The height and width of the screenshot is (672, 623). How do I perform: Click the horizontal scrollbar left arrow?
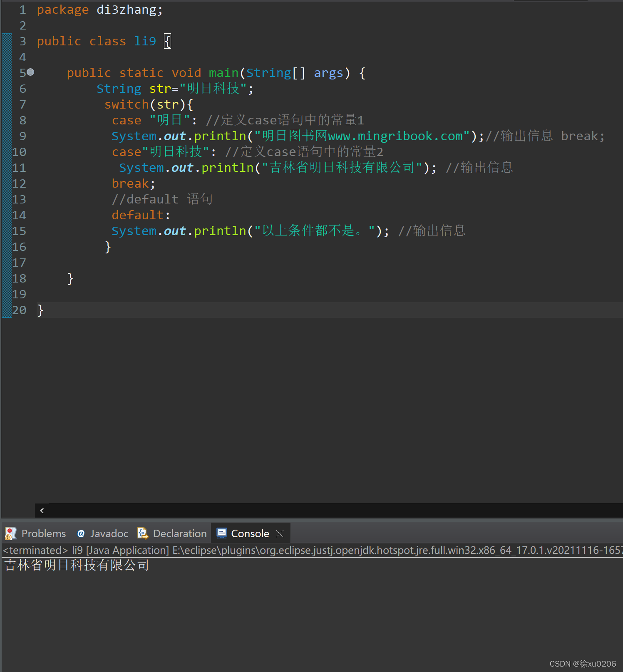[x=42, y=511]
